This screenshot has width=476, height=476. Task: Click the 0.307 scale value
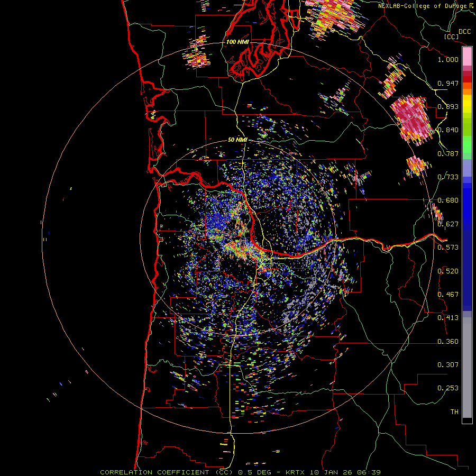pos(448,365)
